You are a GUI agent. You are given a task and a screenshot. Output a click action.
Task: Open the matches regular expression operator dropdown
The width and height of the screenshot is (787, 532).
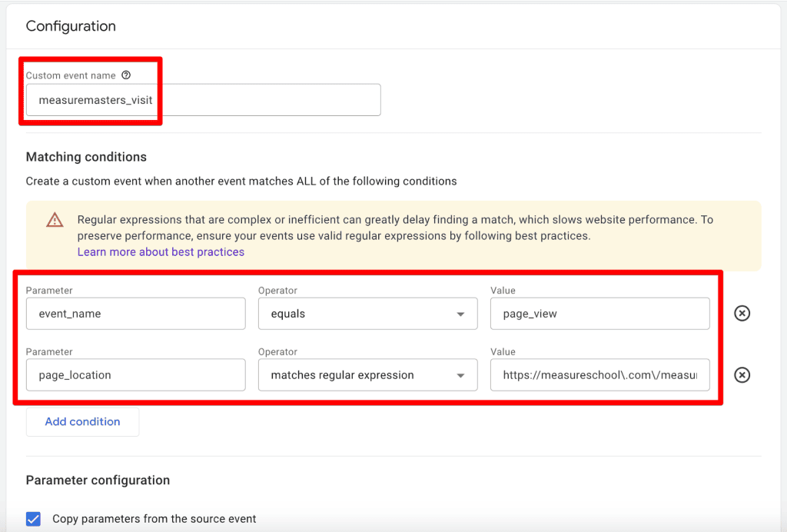click(367, 374)
